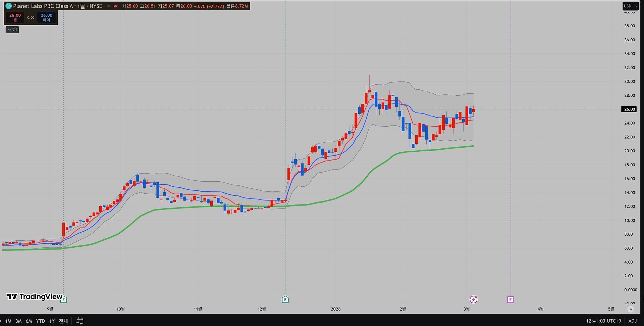The width and height of the screenshot is (644, 326).
Task: Open the purple upcoming earnings E marker
Action: (x=510, y=299)
